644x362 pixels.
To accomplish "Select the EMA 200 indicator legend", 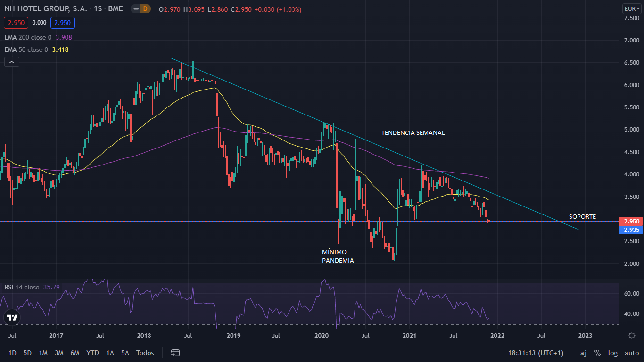I will tap(38, 37).
